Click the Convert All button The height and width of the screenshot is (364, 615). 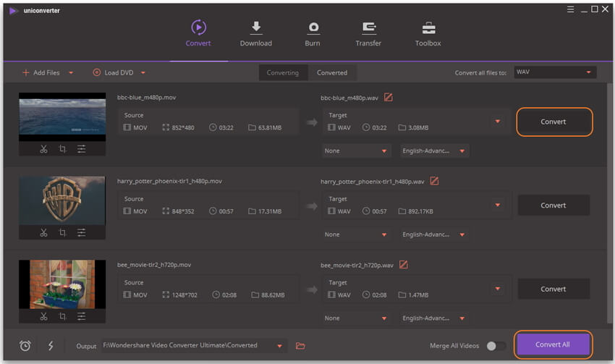(x=553, y=344)
